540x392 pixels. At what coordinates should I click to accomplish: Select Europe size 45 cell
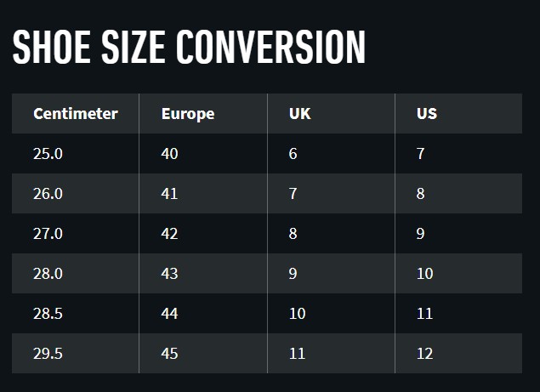click(x=169, y=354)
